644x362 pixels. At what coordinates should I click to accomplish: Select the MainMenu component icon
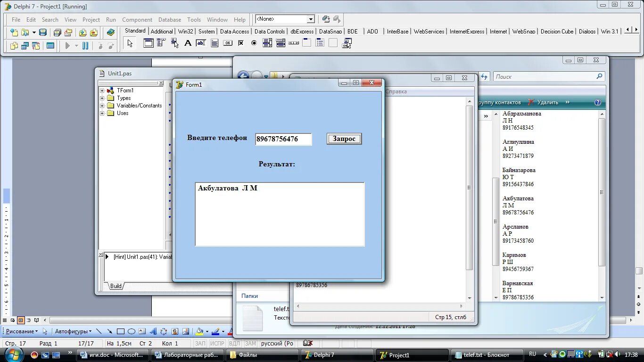161,43
